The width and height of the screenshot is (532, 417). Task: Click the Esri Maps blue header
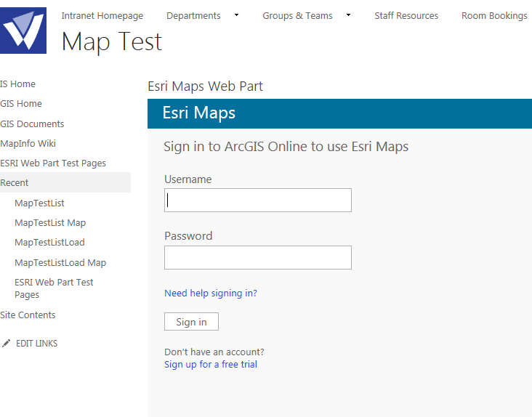[x=339, y=113]
